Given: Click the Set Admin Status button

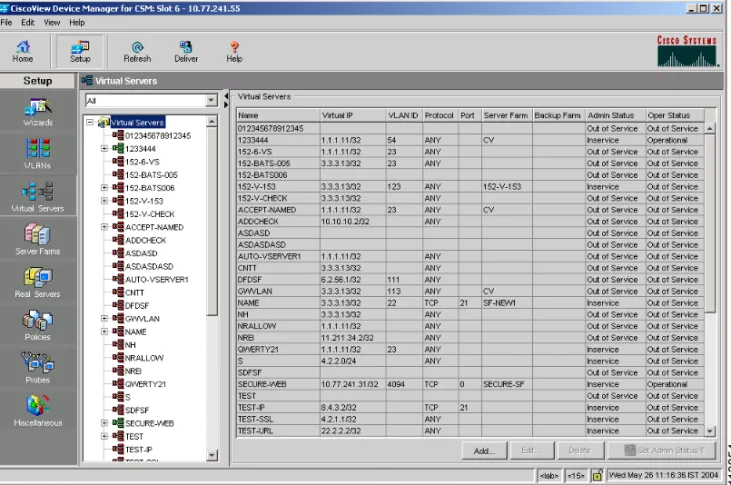Looking at the screenshot, I should tap(664, 450).
